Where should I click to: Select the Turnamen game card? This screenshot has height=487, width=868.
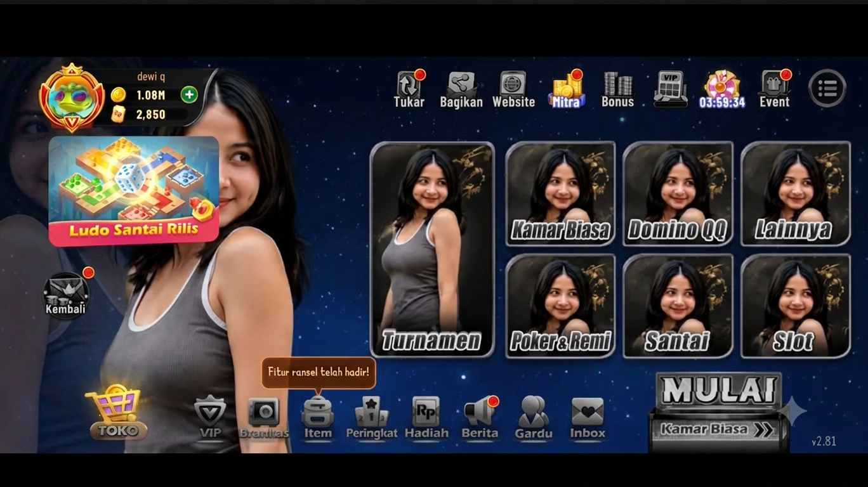432,249
